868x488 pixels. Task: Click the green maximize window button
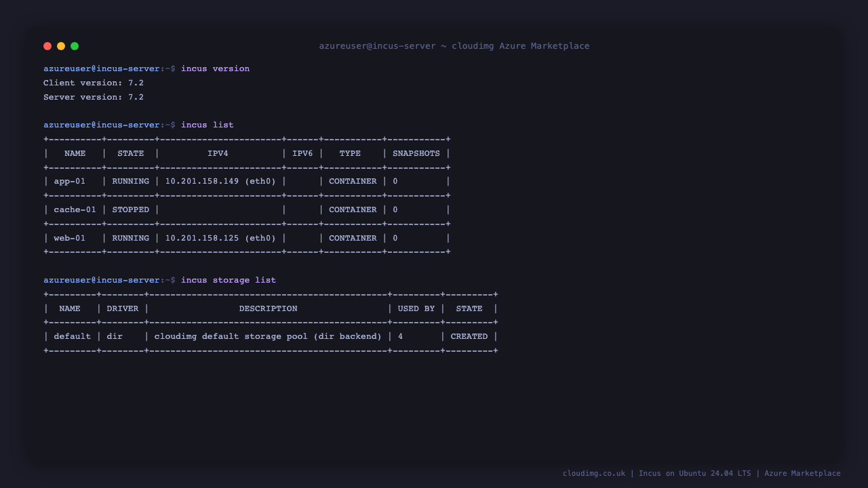(x=75, y=46)
